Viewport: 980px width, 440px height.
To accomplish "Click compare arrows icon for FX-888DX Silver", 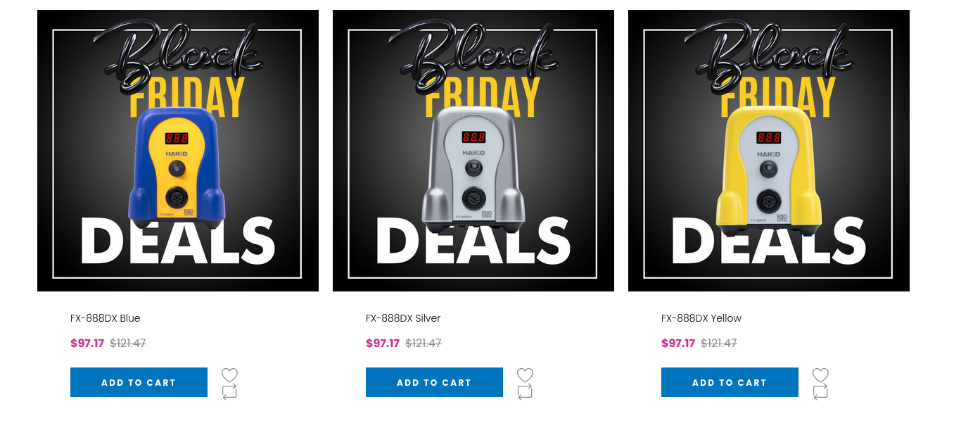I will [x=525, y=392].
